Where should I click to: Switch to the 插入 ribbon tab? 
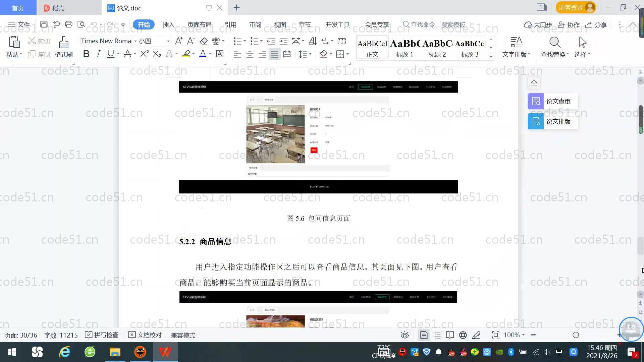168,25
